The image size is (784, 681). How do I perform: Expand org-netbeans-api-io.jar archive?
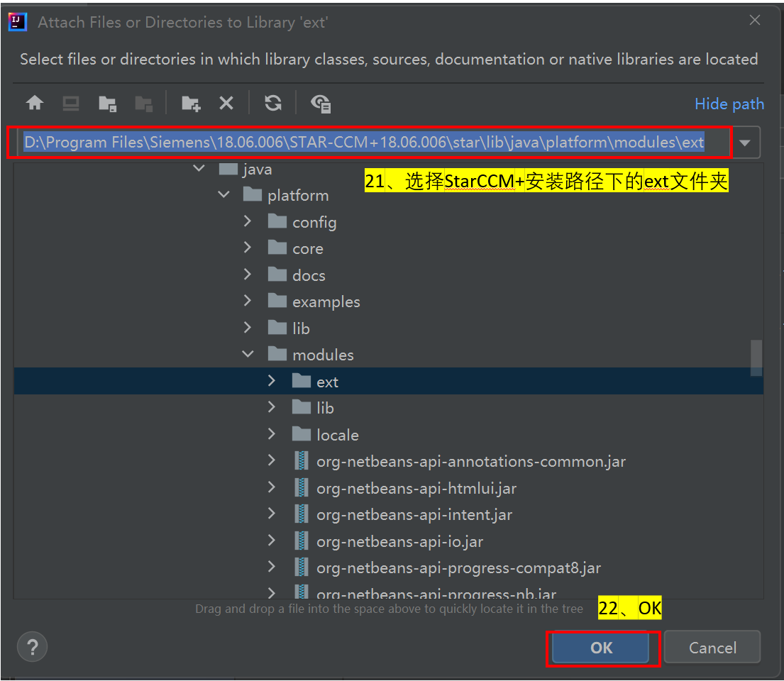[272, 540]
